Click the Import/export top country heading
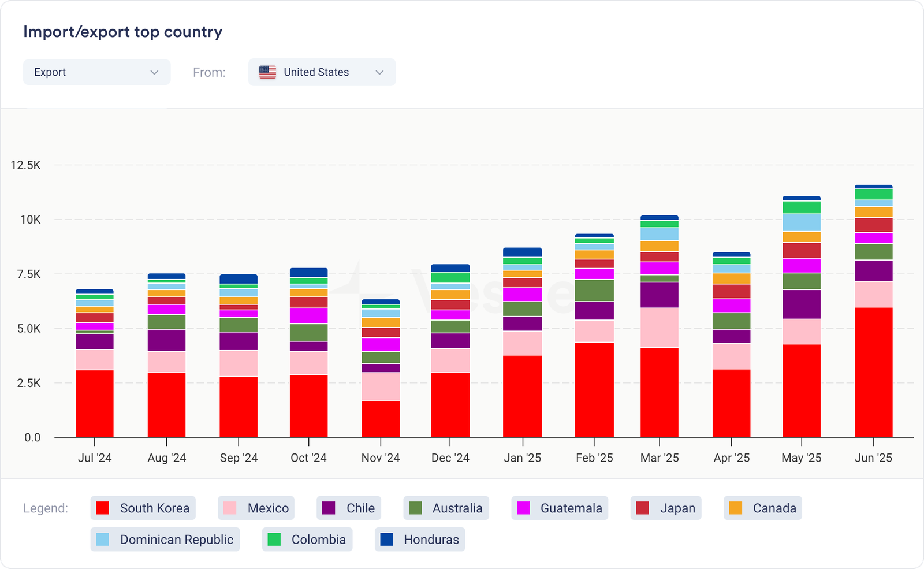924x569 pixels. click(x=122, y=32)
